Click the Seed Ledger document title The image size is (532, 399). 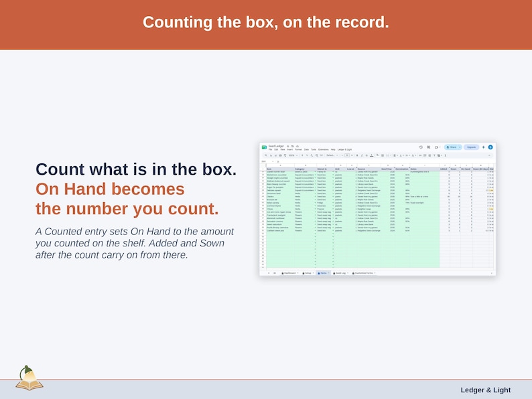276,146
